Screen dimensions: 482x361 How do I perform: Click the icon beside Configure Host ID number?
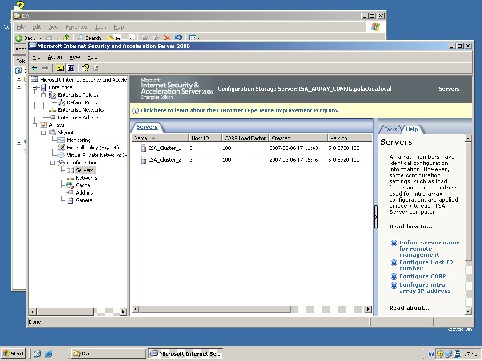coord(394,263)
